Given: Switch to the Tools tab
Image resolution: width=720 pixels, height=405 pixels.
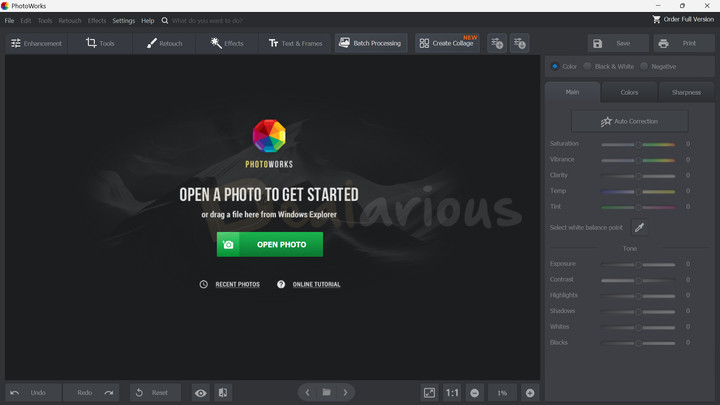Looking at the screenshot, I should (100, 43).
